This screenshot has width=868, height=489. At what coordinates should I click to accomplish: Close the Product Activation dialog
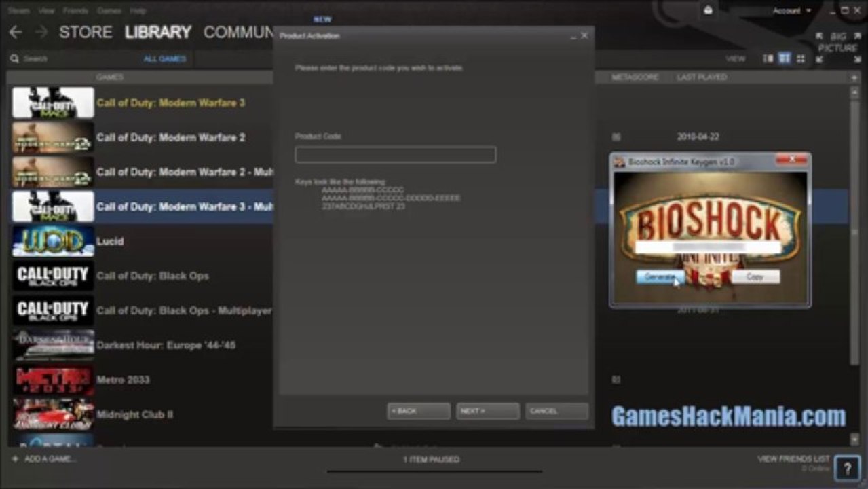point(584,35)
